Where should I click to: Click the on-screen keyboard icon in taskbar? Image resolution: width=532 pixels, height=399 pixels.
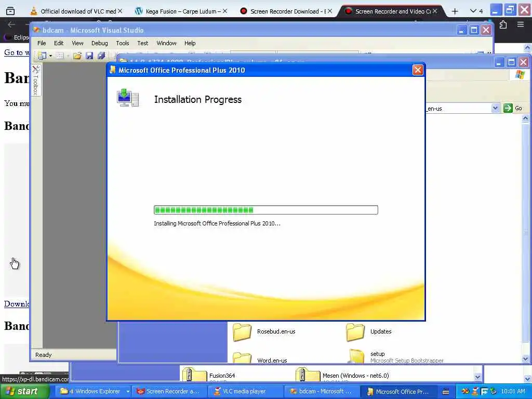(x=446, y=392)
